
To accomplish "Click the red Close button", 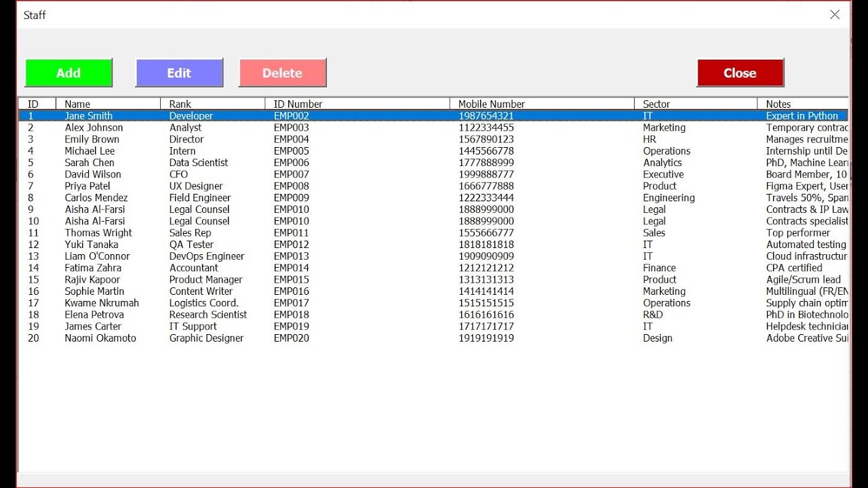I will (740, 73).
